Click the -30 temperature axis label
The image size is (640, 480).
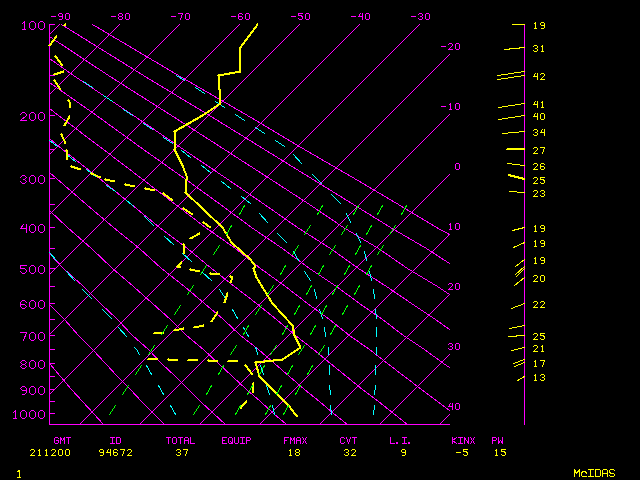click(x=421, y=17)
